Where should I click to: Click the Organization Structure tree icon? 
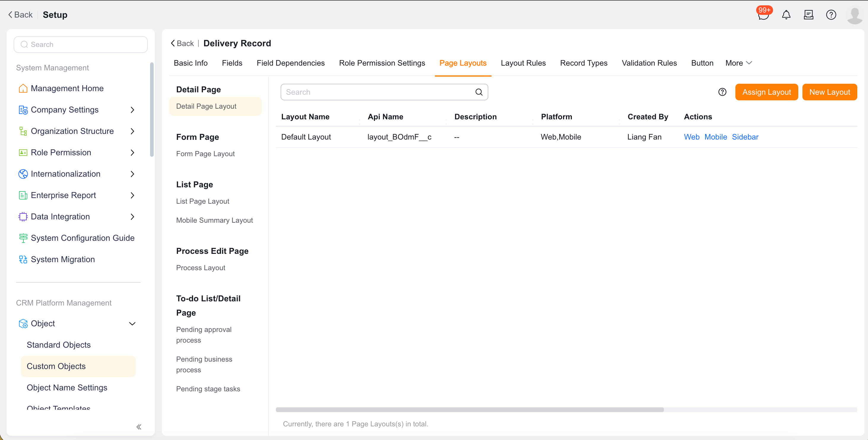coord(23,131)
